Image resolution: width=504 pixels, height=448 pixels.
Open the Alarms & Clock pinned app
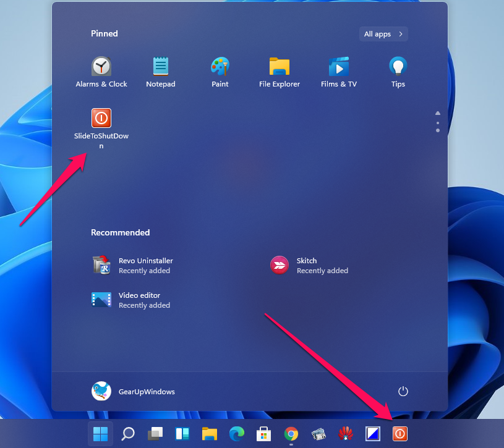(101, 72)
